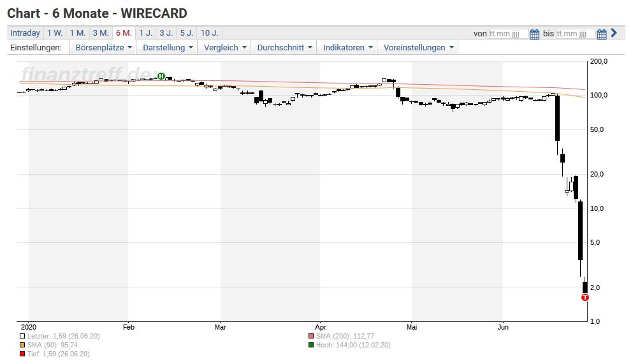Select the 1 W. timeframe tab
The image size is (633, 364).
click(54, 33)
